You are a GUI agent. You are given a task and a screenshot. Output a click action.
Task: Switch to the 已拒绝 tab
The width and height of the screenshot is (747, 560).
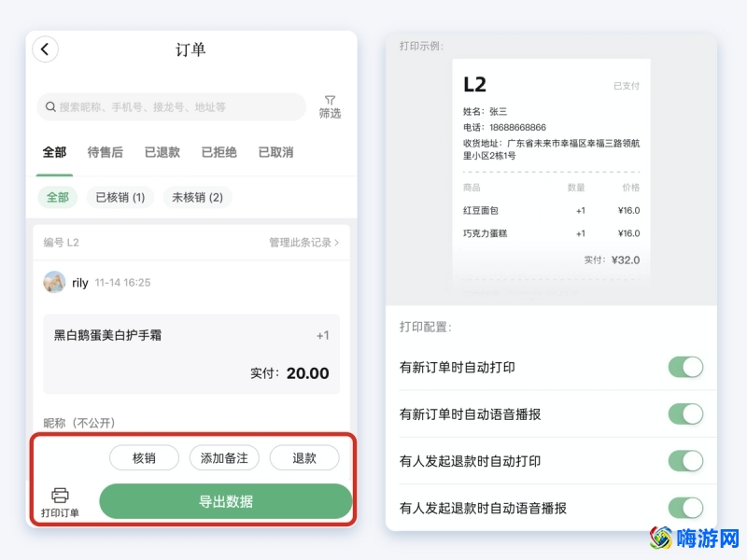point(219,152)
